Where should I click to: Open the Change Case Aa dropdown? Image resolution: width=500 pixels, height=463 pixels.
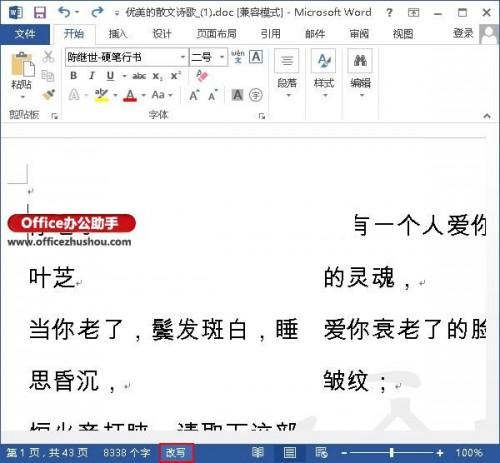[x=162, y=95]
